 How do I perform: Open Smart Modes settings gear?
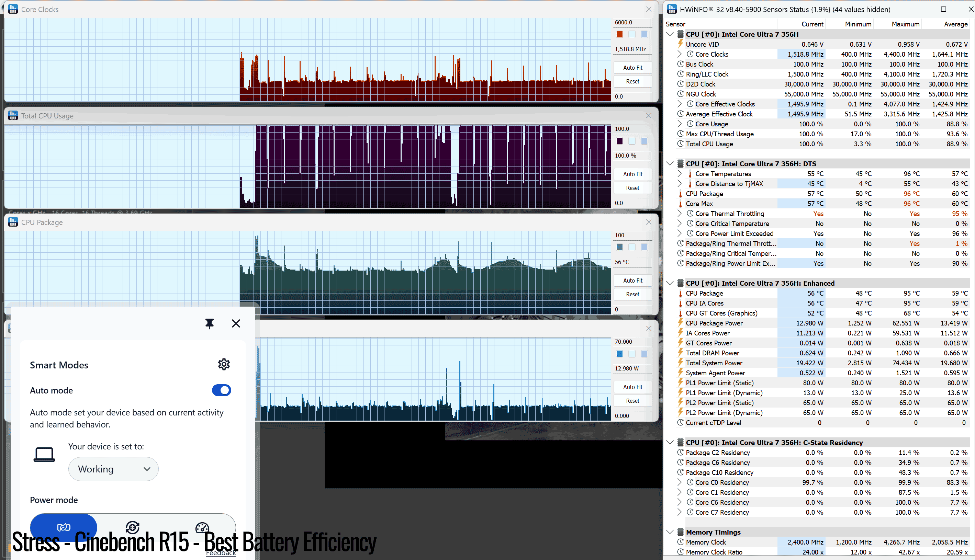click(x=224, y=364)
